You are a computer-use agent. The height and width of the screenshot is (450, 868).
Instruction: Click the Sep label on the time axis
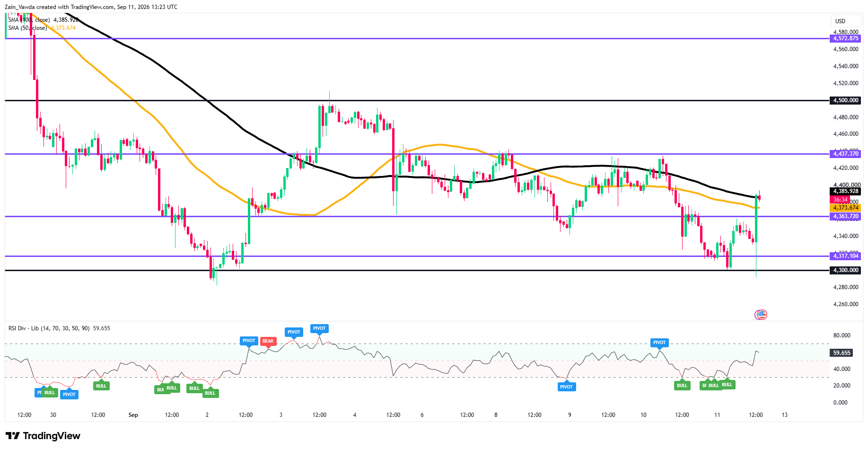tap(133, 415)
